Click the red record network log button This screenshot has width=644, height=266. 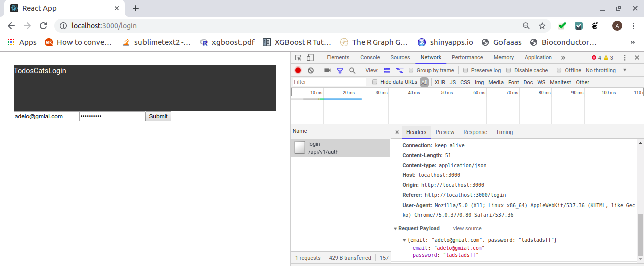[x=298, y=70]
